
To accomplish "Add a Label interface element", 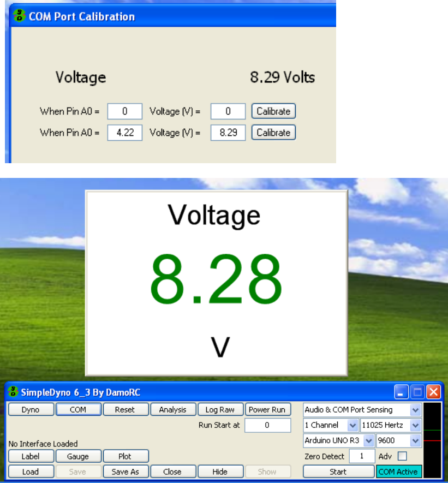I will [x=31, y=456].
